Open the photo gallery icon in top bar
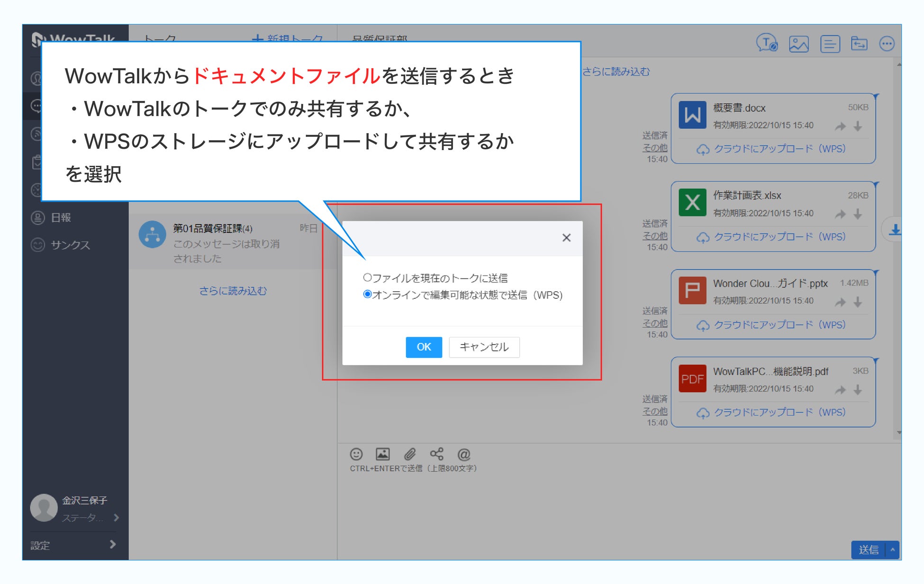 (798, 44)
